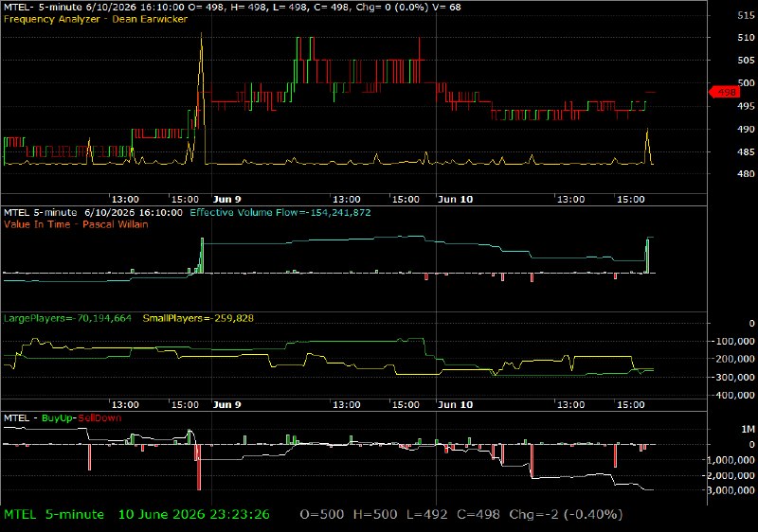Viewport: 758px width, 532px height.
Task: Click the -200,000 axis label
Action: (733, 359)
